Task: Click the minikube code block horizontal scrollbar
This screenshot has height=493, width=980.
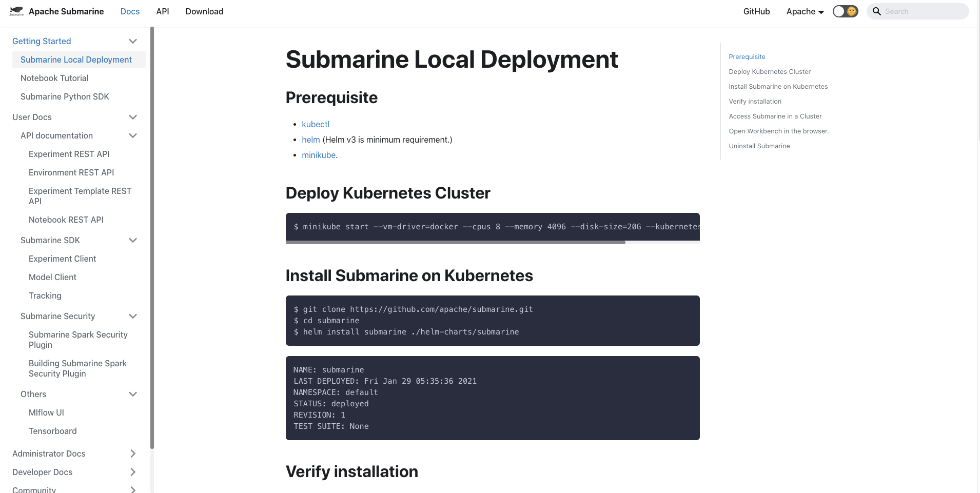Action: tap(456, 242)
